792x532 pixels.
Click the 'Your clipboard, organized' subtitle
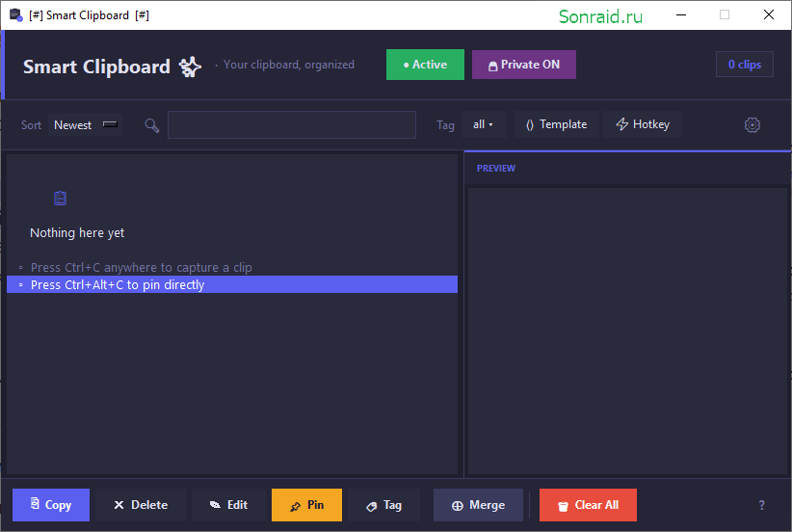[289, 65]
